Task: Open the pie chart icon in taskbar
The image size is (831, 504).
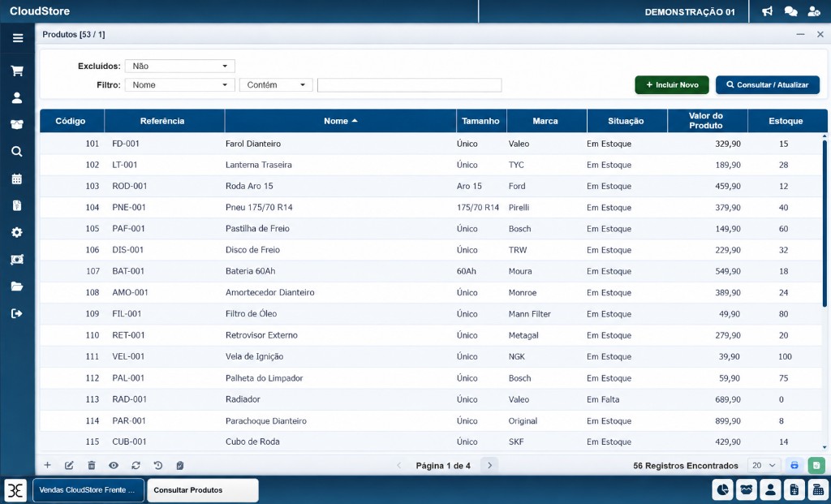Action: click(721, 489)
